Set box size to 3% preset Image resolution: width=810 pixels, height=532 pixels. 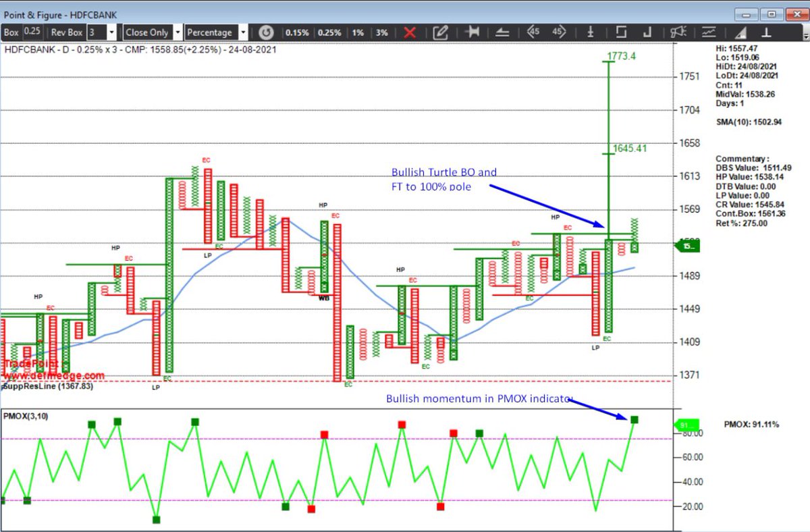(382, 32)
